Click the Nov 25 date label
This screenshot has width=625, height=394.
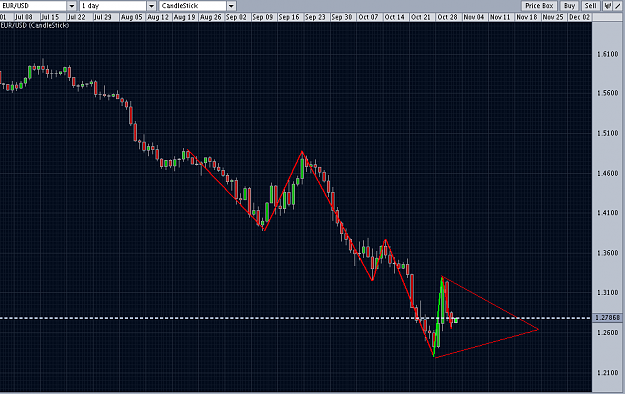click(x=553, y=17)
